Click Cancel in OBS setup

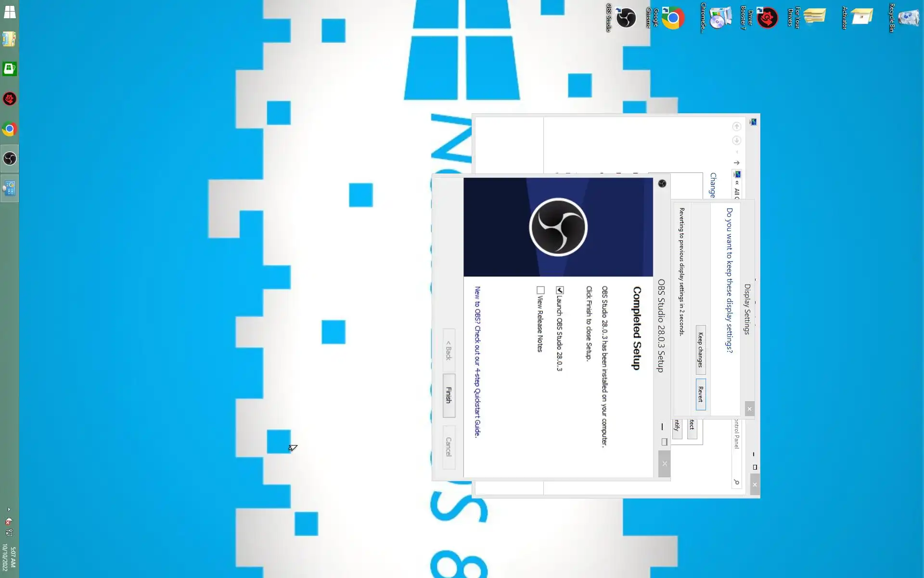449,447
